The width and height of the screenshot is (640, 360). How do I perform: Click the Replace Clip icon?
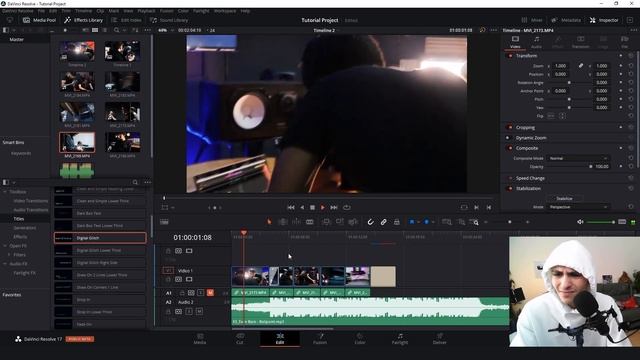(353, 222)
